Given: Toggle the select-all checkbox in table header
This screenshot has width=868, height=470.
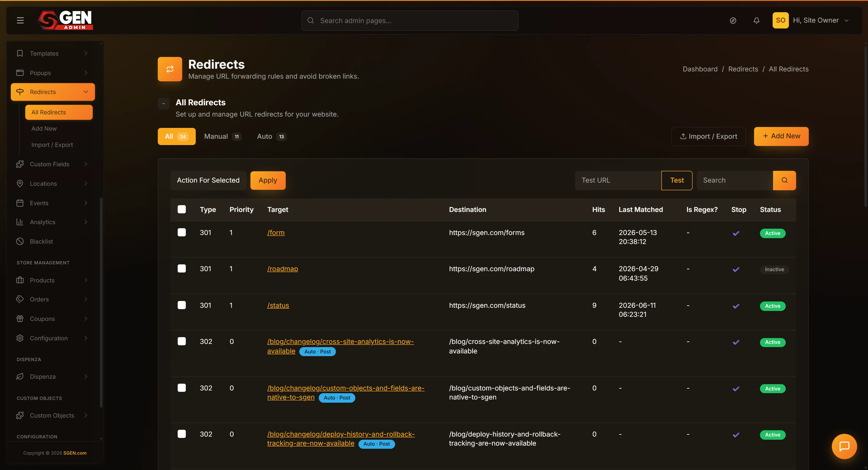Looking at the screenshot, I should pyautogui.click(x=182, y=209).
